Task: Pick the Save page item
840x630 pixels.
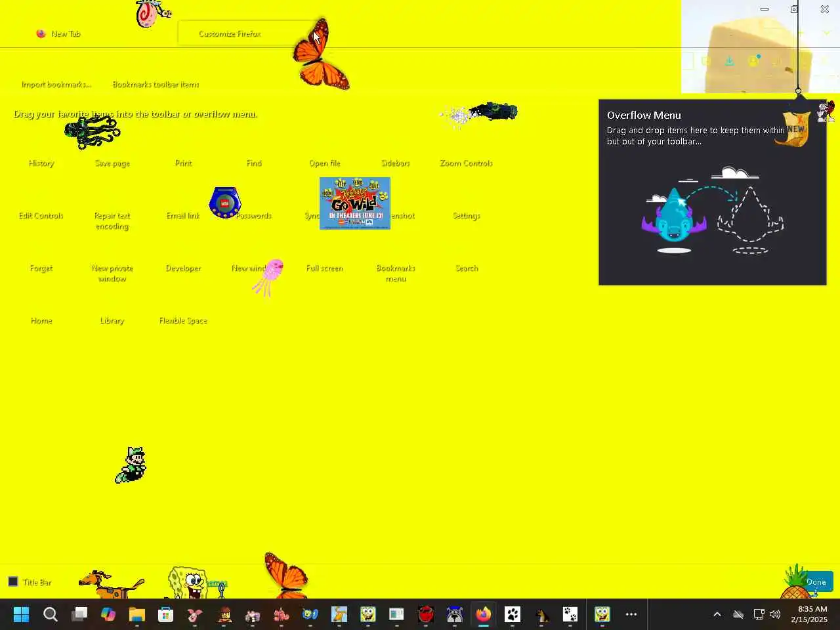Action: pos(112,163)
